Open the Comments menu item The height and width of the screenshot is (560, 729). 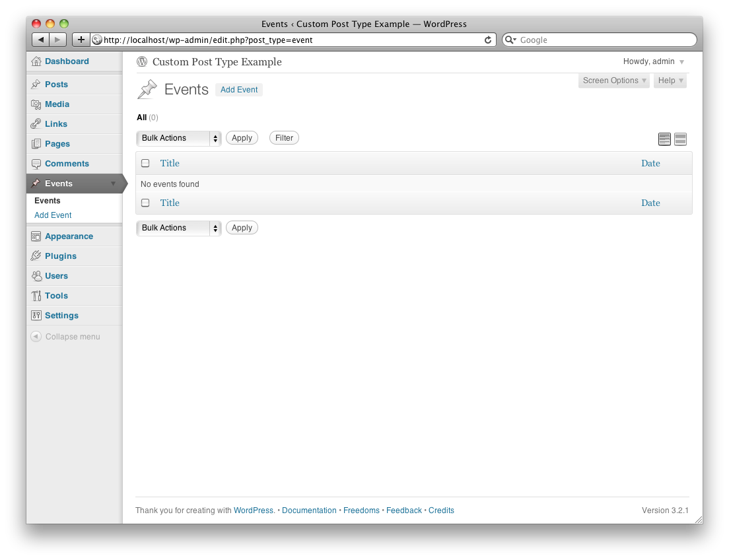click(67, 164)
